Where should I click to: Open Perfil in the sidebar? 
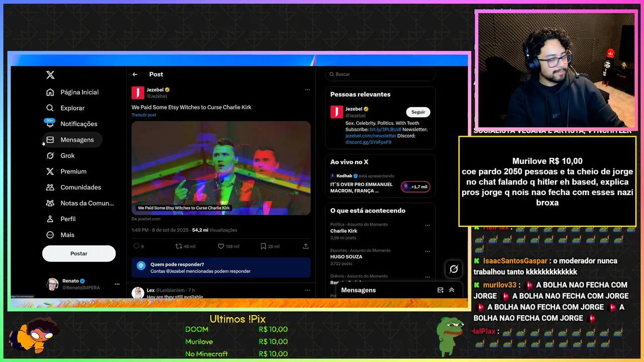pyautogui.click(x=61, y=219)
